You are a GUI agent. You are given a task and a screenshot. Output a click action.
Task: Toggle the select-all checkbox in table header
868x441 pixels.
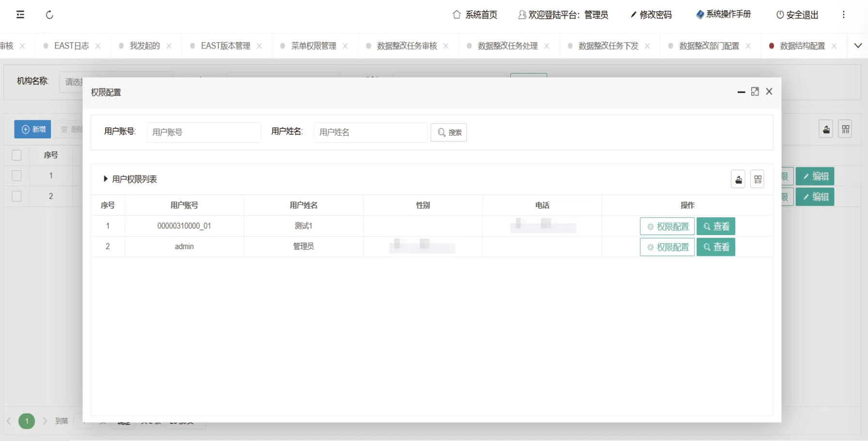point(16,155)
